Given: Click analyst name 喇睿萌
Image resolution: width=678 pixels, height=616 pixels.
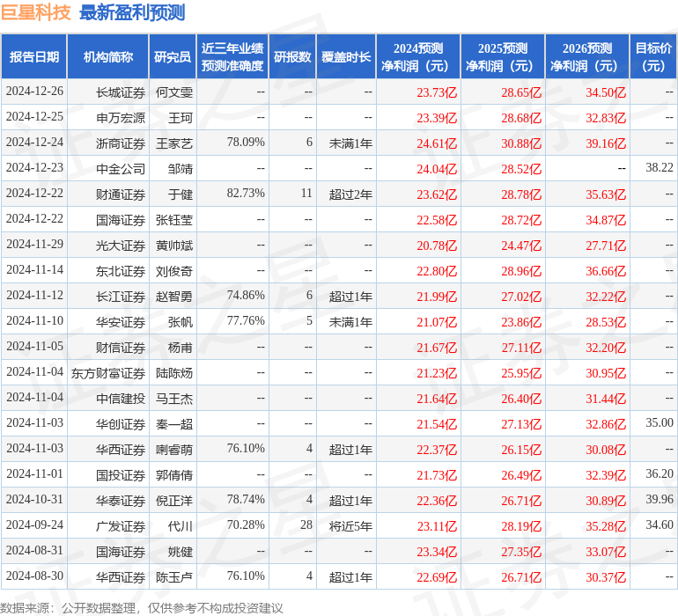Looking at the screenshot, I should coord(173,450).
